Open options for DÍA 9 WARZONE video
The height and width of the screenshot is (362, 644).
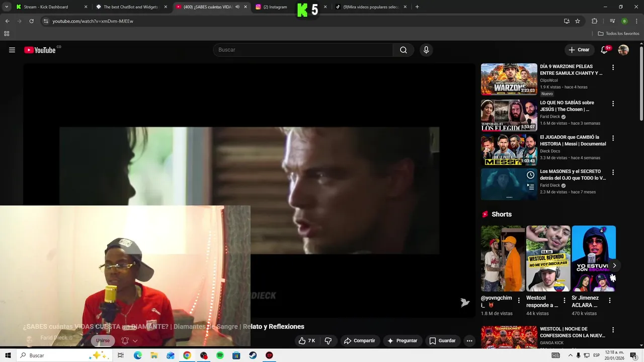(613, 67)
